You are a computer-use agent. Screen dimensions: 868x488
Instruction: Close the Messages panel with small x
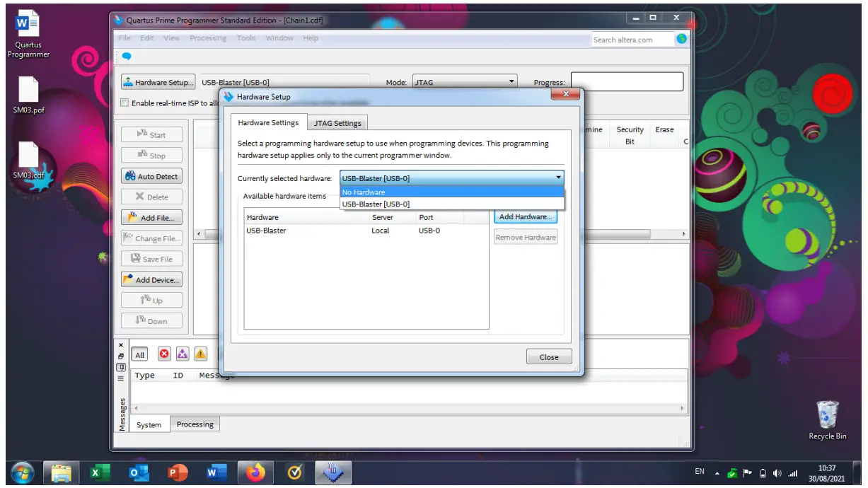click(x=121, y=345)
